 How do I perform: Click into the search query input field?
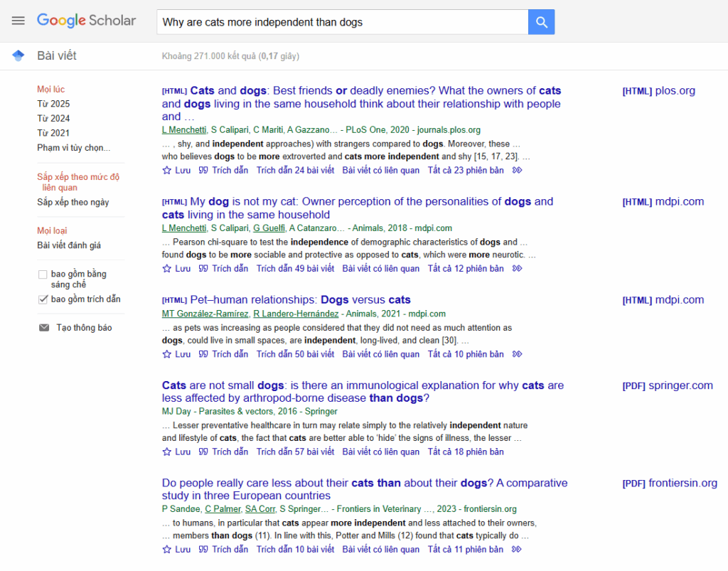tap(341, 22)
